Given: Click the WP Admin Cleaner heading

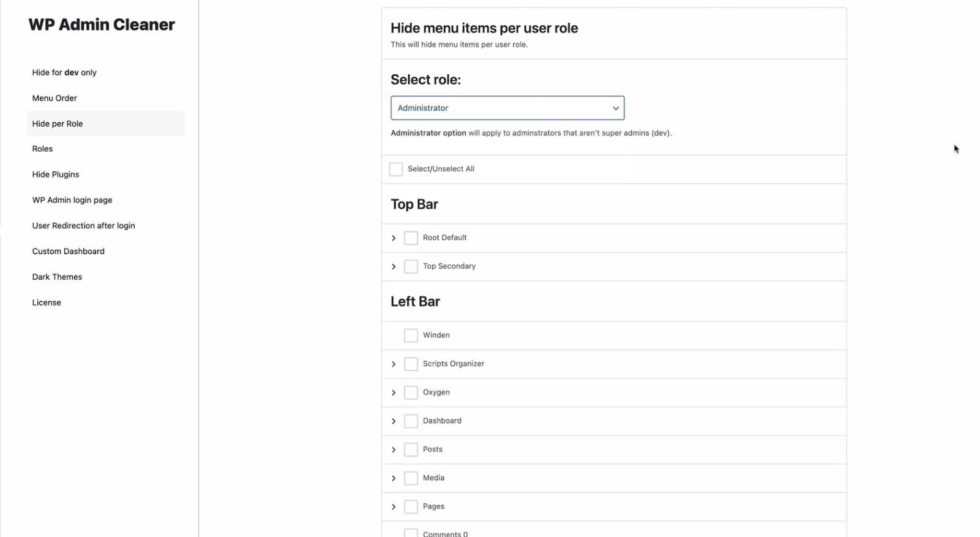Looking at the screenshot, I should (102, 24).
